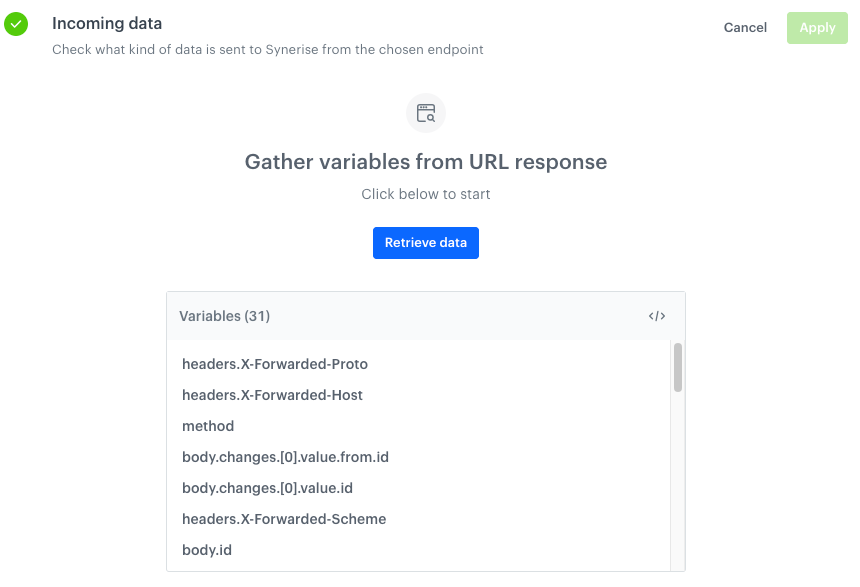Click the Gather variables from URL response heading
Screen dimensions: 860x587
point(426,162)
